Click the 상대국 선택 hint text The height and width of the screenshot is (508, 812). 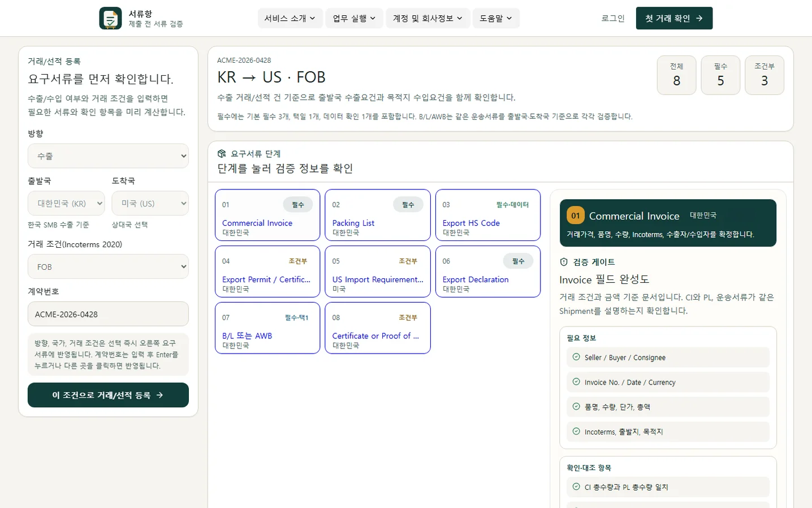[x=129, y=225]
